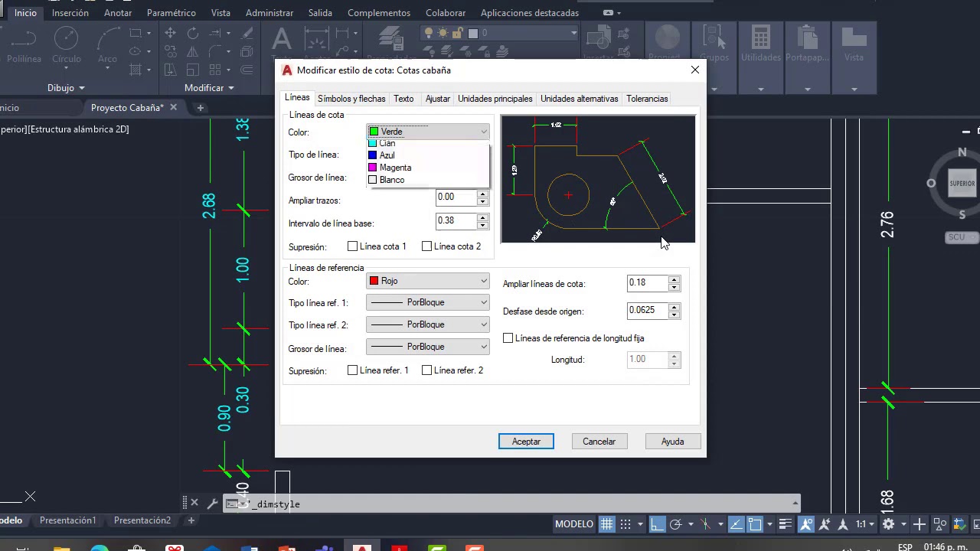The width and height of the screenshot is (980, 551).
Task: Switch to the Tolerancias tab
Action: [x=647, y=99]
